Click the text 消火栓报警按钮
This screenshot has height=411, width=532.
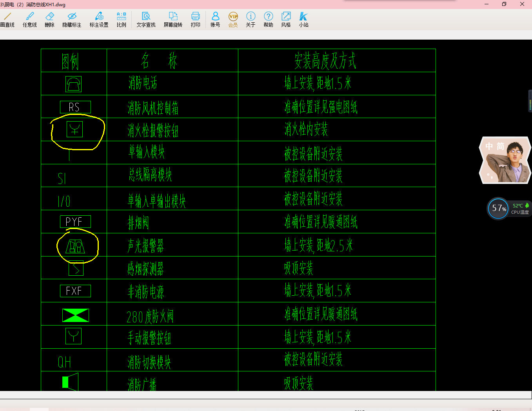(x=153, y=130)
